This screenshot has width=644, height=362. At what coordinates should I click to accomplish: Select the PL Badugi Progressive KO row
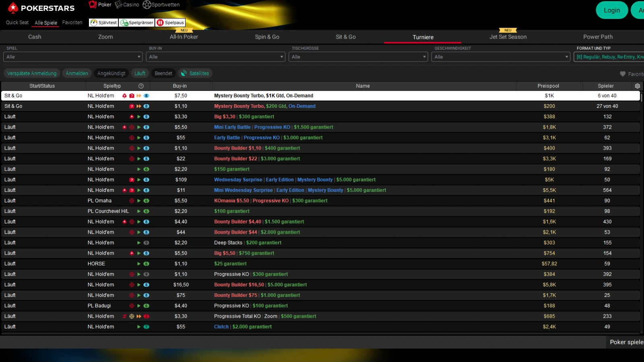[320, 306]
